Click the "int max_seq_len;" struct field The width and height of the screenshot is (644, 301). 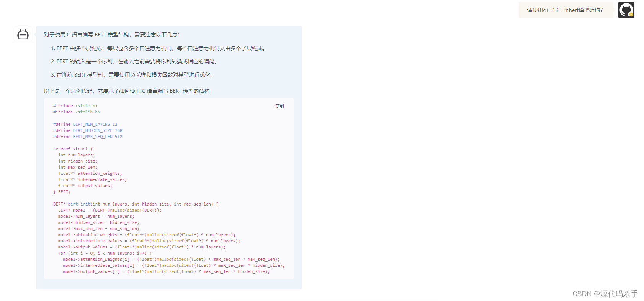78,167
